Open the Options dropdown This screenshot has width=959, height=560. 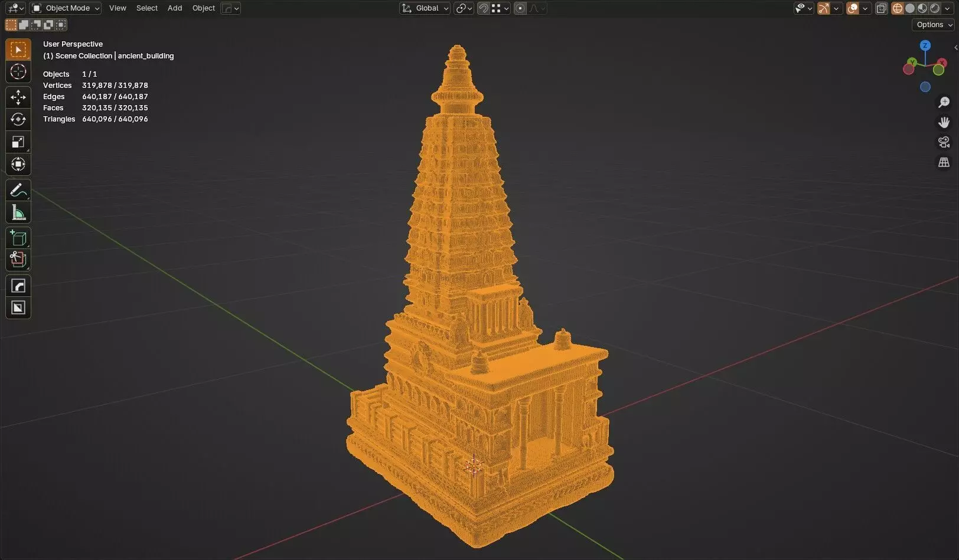pos(934,25)
